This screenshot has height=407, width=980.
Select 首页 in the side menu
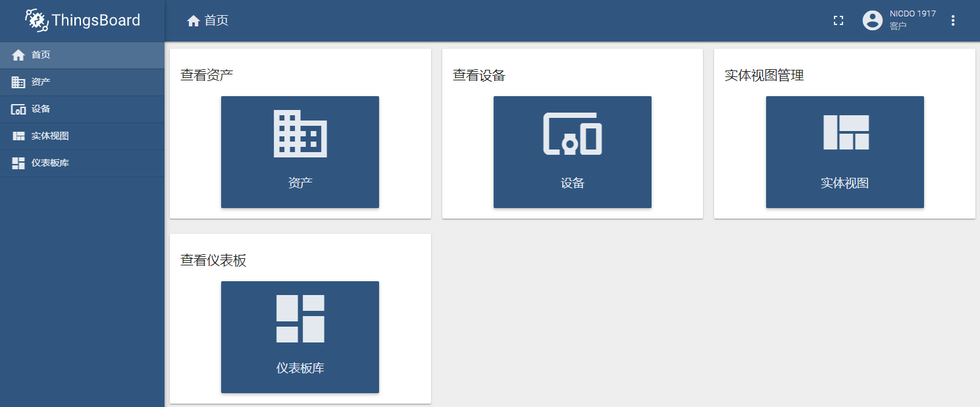pos(82,55)
